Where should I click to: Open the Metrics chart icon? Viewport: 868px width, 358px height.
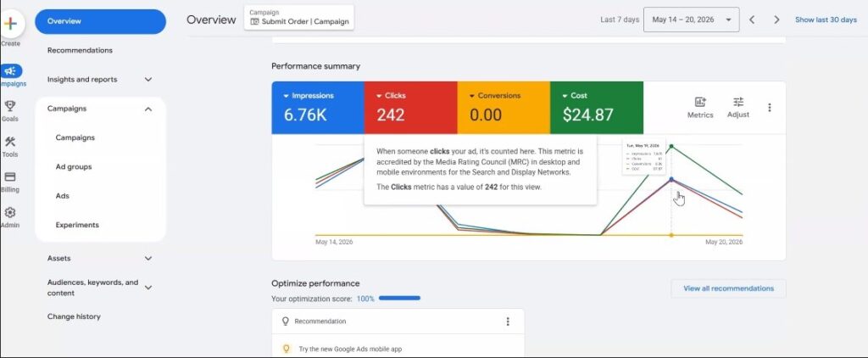point(700,102)
